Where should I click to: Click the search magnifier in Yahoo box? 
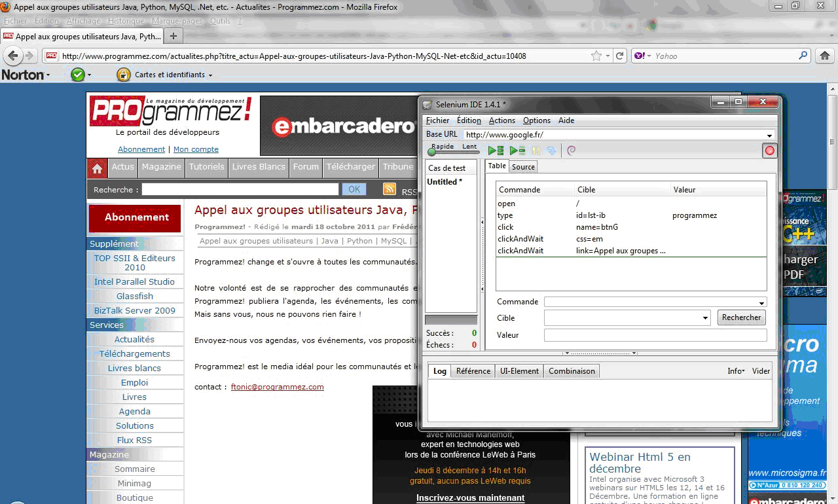tap(803, 56)
